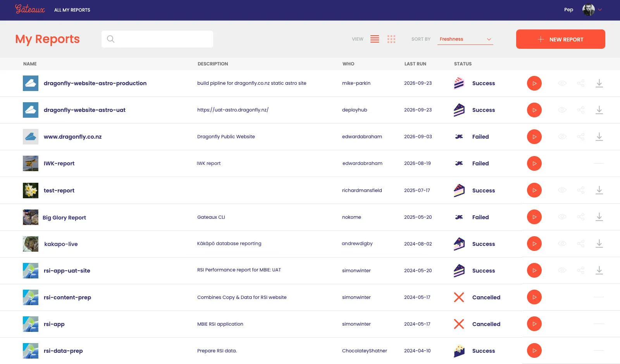The width and height of the screenshot is (620, 364).
Task: Open the rsi-app report link
Action: (x=54, y=324)
